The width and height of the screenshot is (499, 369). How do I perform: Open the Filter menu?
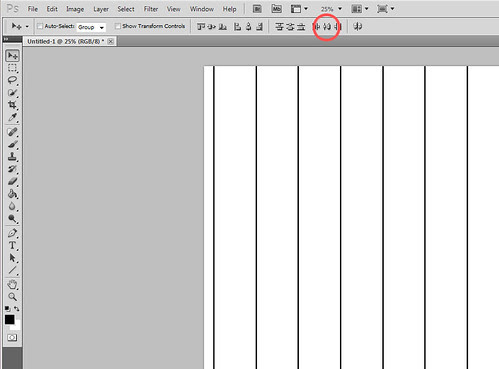(x=151, y=9)
